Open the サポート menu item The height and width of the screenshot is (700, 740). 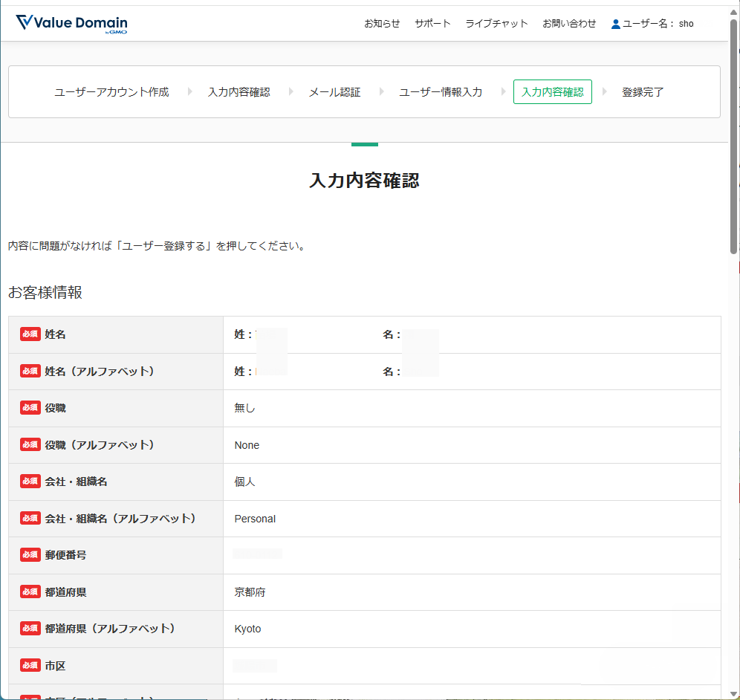(432, 24)
